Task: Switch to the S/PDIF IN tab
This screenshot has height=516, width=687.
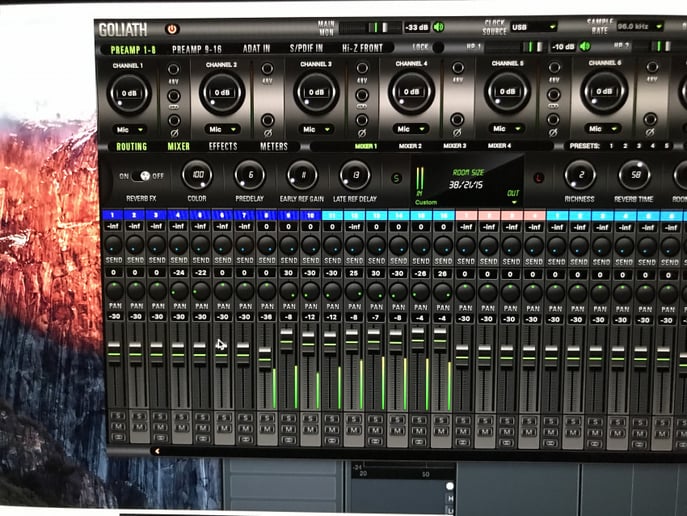Action: tap(306, 48)
